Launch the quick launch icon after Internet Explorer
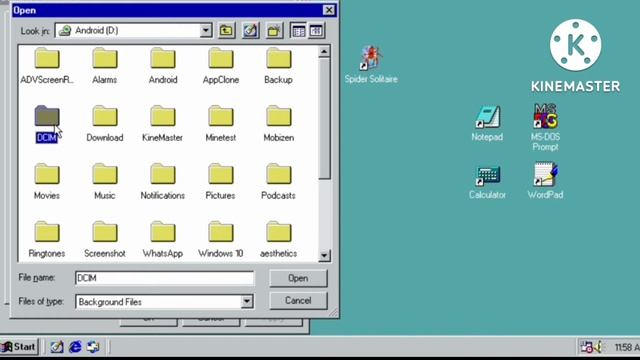This screenshot has height=360, width=640. pyautogui.click(x=93, y=347)
